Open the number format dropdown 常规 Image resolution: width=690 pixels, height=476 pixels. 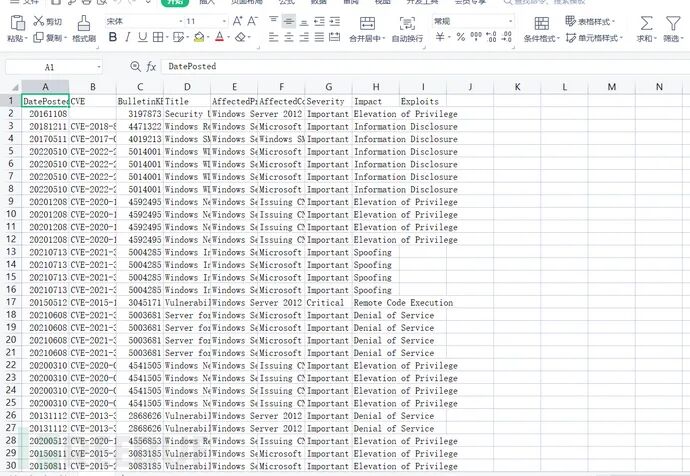tap(510, 21)
